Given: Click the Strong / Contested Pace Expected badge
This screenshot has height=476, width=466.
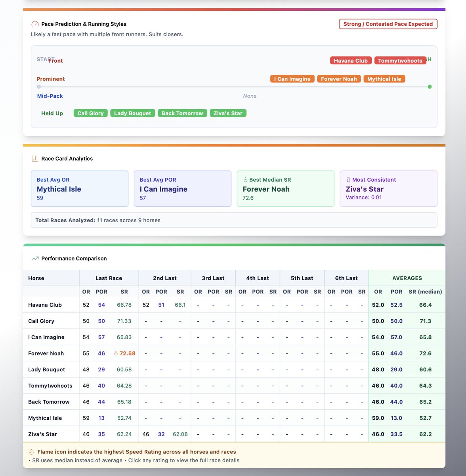Looking at the screenshot, I should pos(388,24).
